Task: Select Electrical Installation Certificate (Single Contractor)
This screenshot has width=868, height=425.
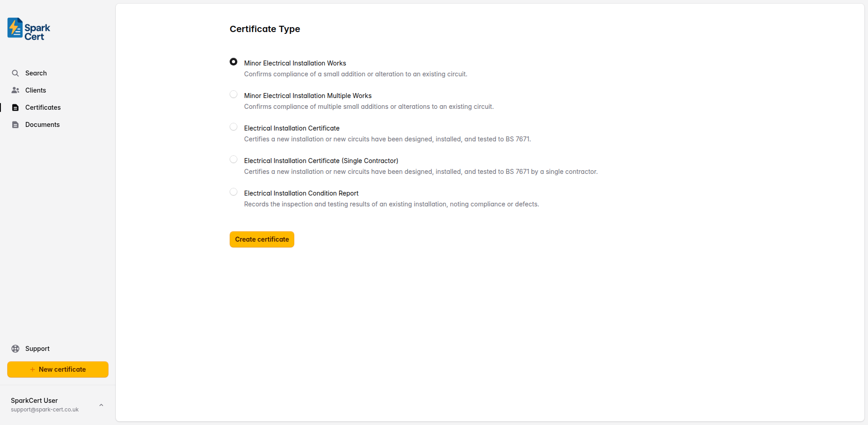Action: tap(233, 159)
